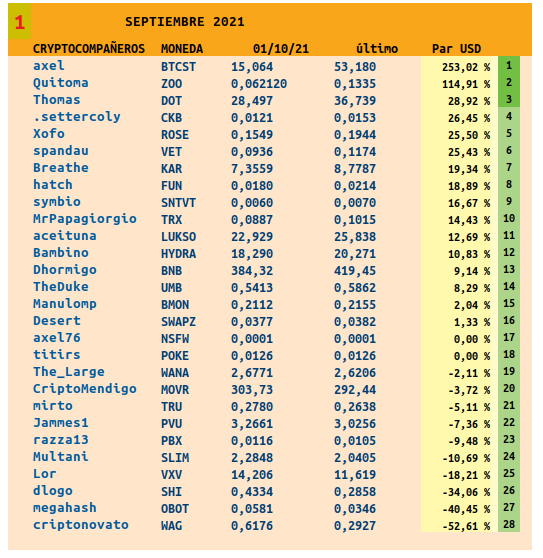Screen dimensions: 543x558
Task: Open the Quitoma user link
Action: (60, 83)
